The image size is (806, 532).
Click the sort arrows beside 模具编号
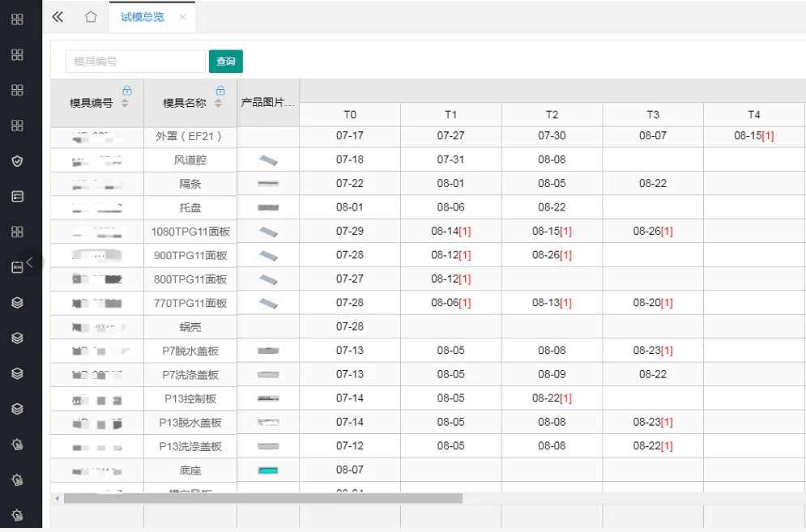click(125, 103)
